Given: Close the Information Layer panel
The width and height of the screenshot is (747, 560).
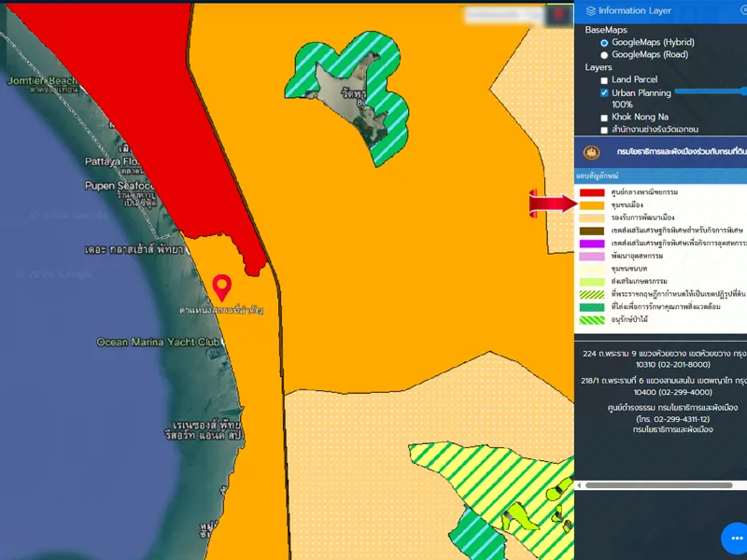Looking at the screenshot, I should (x=743, y=10).
